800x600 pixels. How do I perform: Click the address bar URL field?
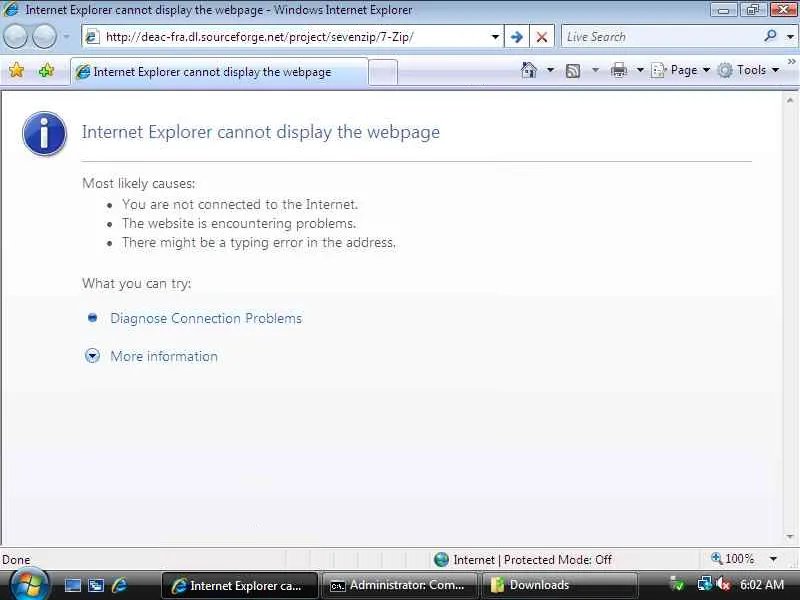click(291, 37)
